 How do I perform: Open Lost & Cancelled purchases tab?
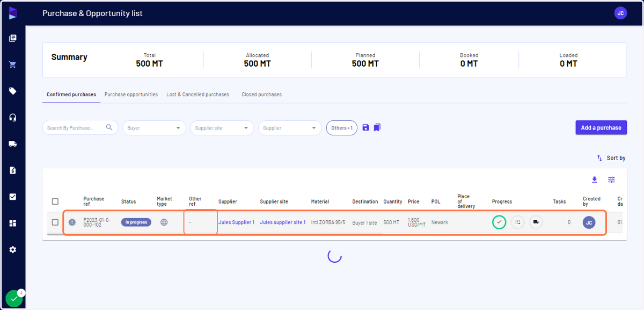pyautogui.click(x=197, y=95)
